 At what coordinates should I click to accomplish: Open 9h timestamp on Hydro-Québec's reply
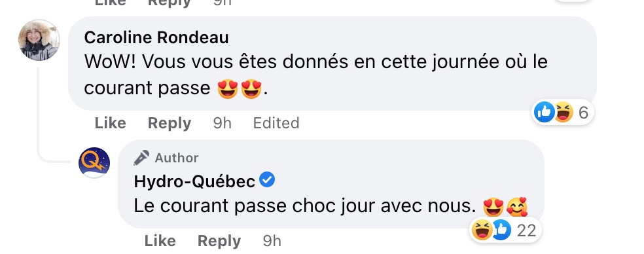pos(272,241)
